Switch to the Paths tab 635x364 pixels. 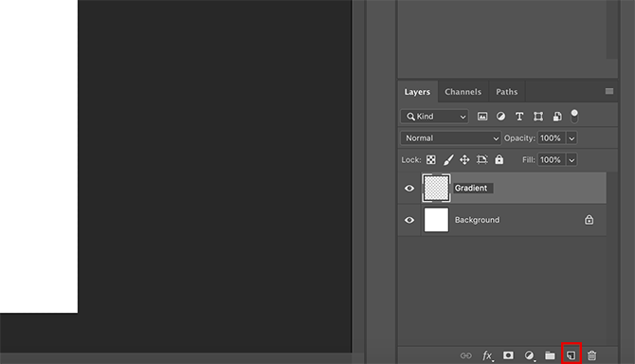pyautogui.click(x=507, y=92)
